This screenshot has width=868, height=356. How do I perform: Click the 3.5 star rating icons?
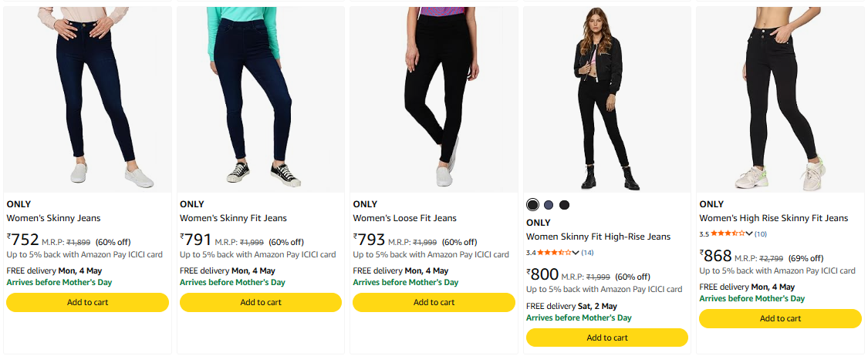[726, 234]
